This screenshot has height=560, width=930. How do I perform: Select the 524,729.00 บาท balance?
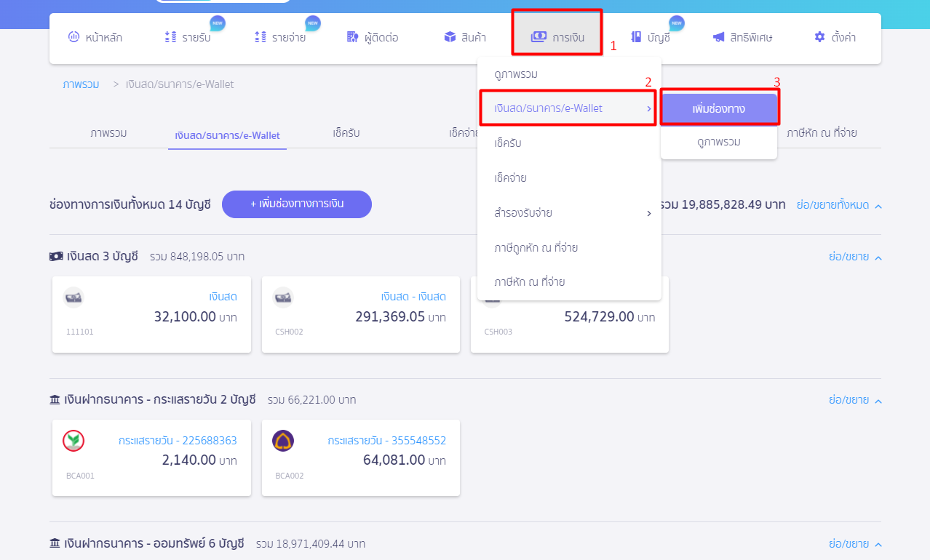tap(610, 317)
